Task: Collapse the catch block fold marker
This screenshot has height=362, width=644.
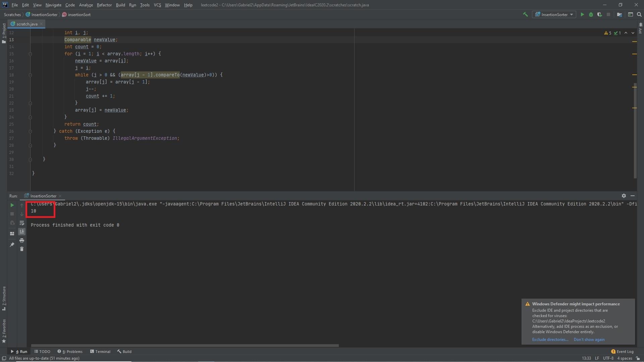Action: click(x=30, y=131)
